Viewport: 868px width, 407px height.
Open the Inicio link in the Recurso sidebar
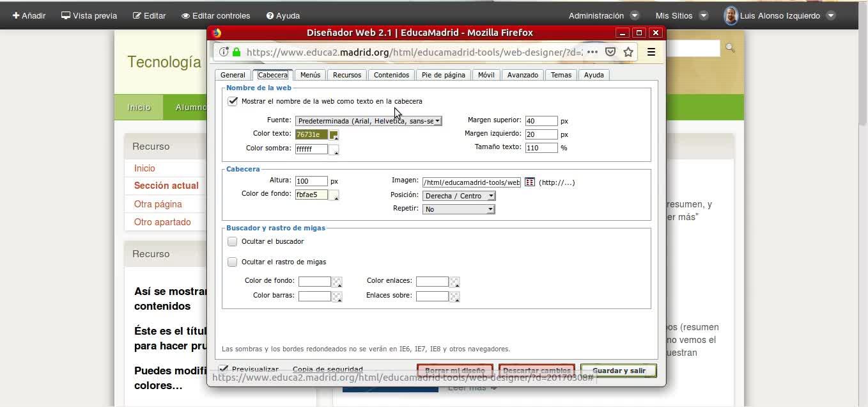144,168
